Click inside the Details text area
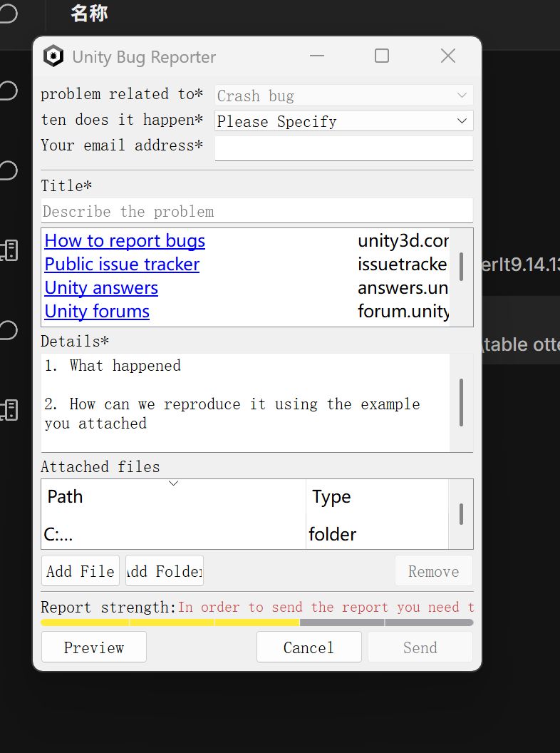Screen dimensions: 560x753 tap(245, 402)
